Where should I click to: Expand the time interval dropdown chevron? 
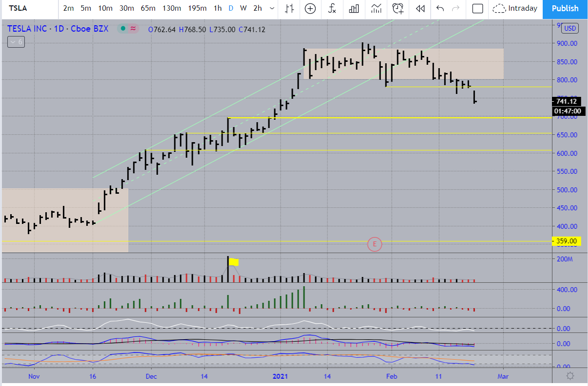(x=272, y=8)
